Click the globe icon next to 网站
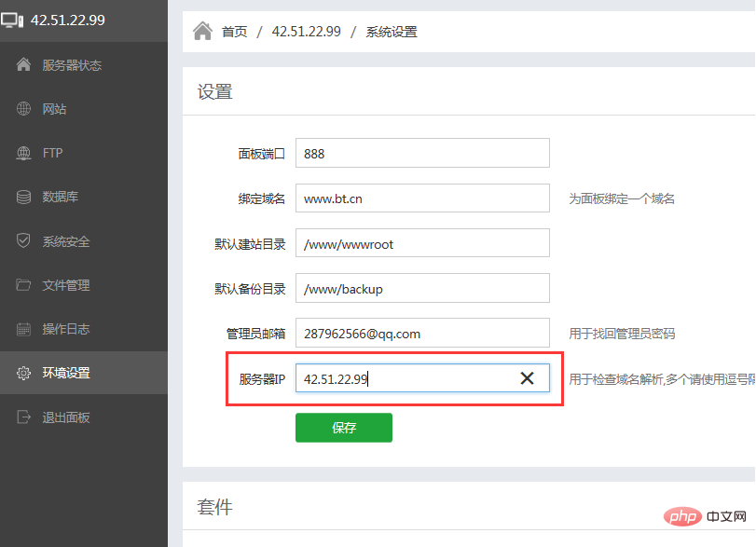756x547 pixels. pyautogui.click(x=23, y=109)
